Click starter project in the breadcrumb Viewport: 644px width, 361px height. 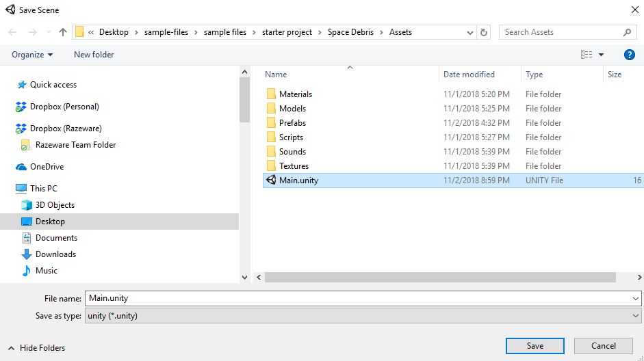(287, 32)
